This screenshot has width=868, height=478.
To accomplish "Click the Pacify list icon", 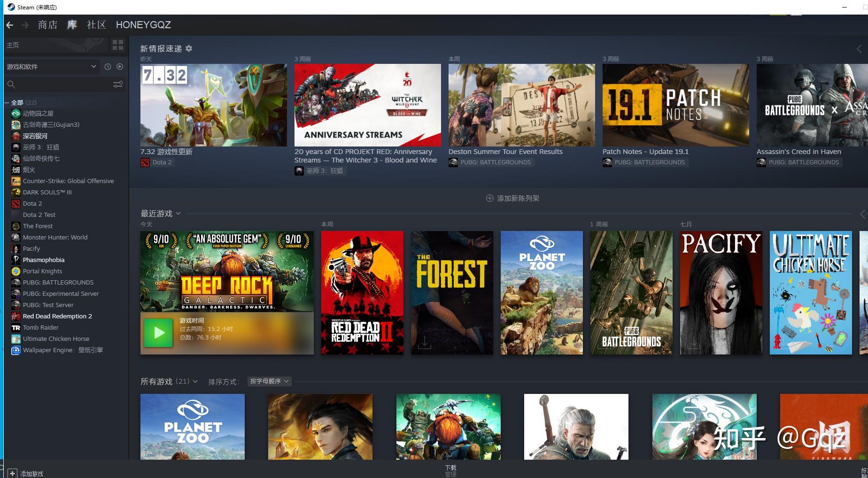I will tap(15, 248).
